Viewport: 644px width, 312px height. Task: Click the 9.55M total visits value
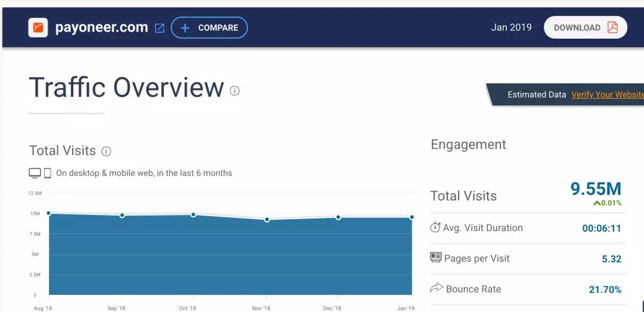click(596, 189)
